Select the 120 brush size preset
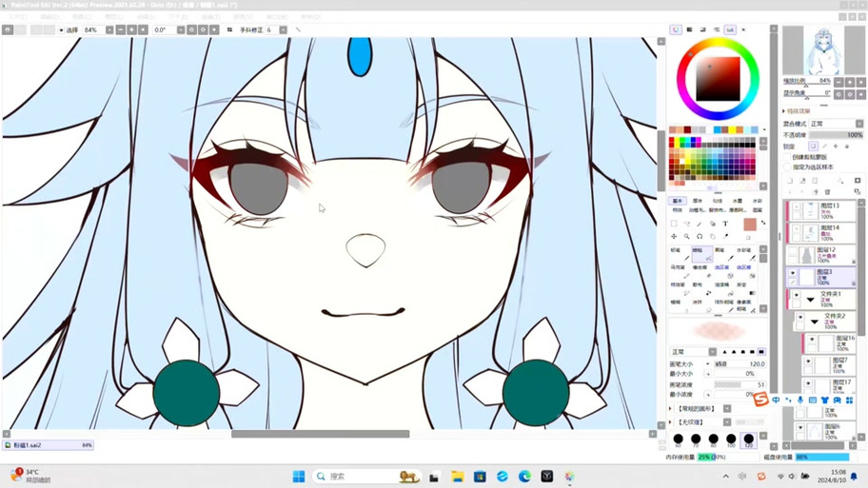 click(748, 439)
